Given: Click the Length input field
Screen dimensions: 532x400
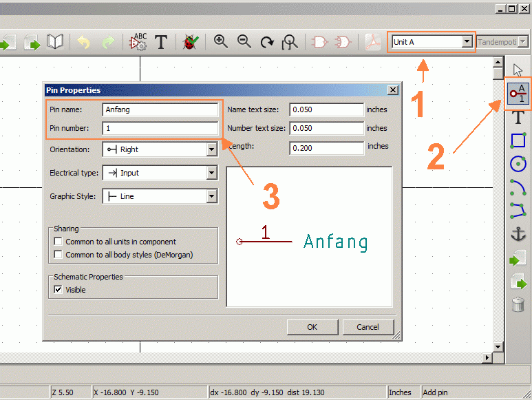Looking at the screenshot, I should click(x=326, y=148).
